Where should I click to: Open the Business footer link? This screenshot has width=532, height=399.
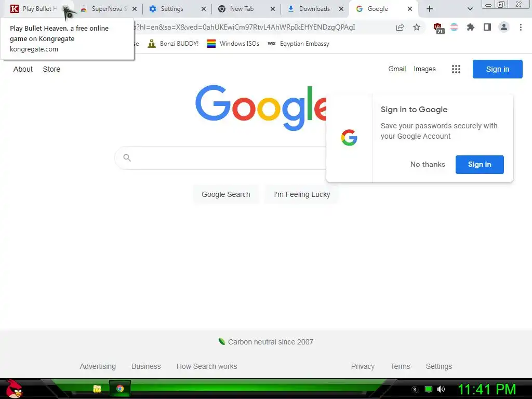[146, 366]
